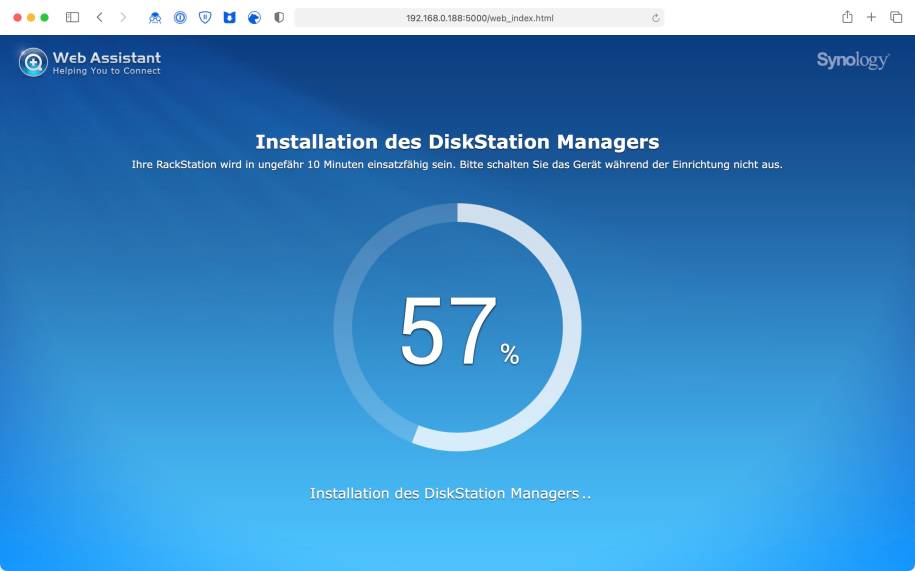
Task: Go back to previous page
Action: (99, 17)
